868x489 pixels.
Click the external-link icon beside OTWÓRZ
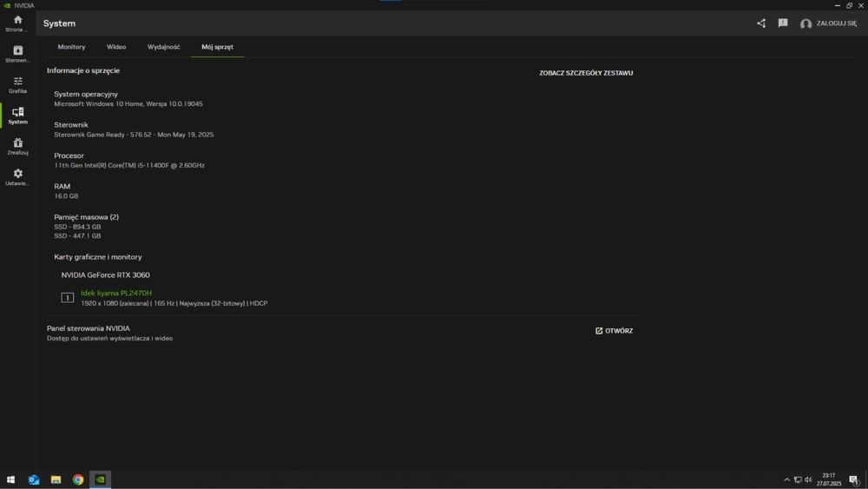pyautogui.click(x=598, y=331)
